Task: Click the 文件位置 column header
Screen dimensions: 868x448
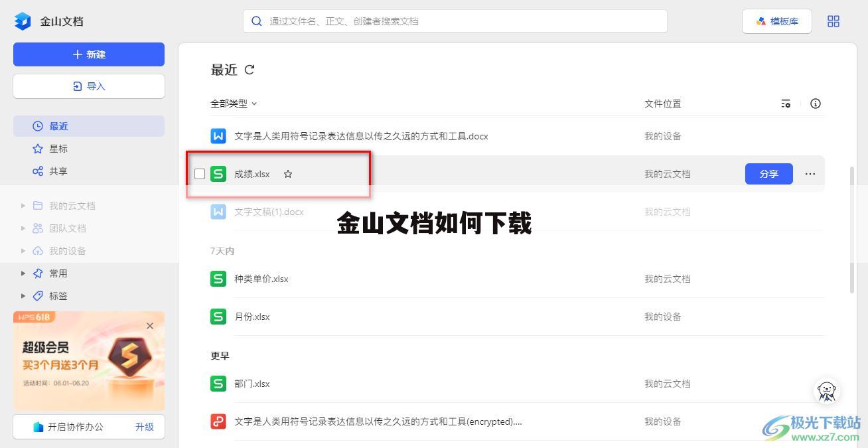Action: [663, 104]
